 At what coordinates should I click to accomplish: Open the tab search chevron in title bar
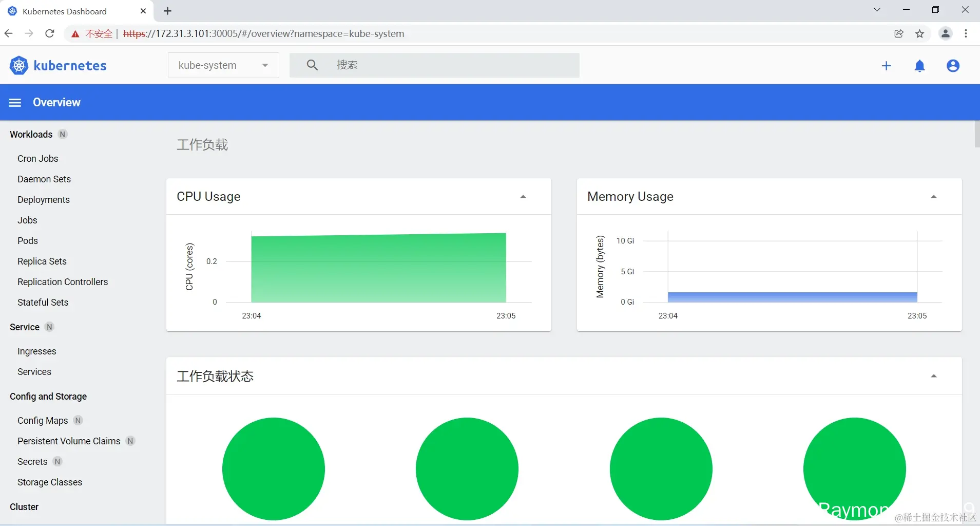point(877,10)
